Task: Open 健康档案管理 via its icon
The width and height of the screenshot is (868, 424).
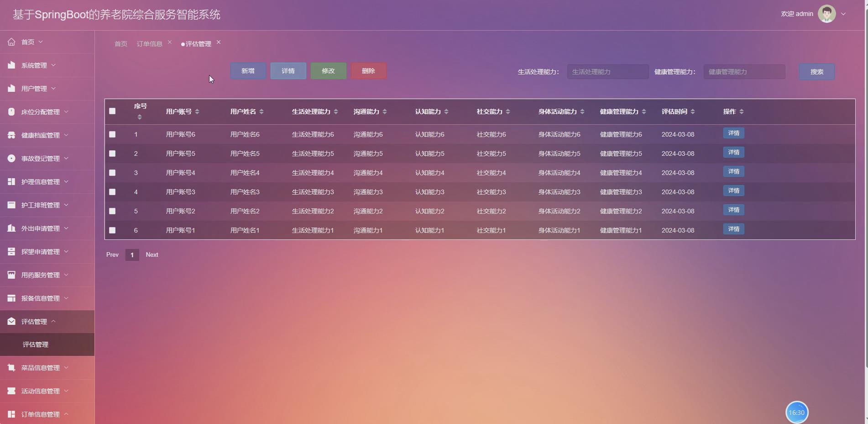Action: pyautogui.click(x=11, y=135)
